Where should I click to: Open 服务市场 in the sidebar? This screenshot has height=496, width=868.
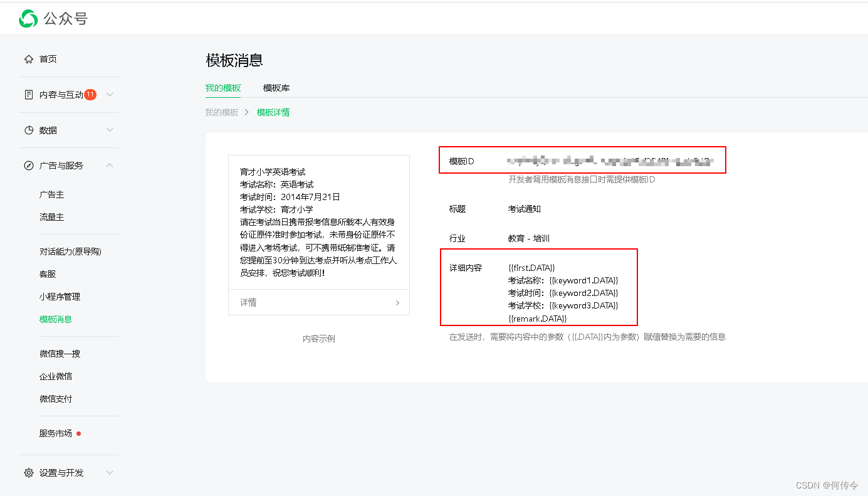tap(56, 433)
